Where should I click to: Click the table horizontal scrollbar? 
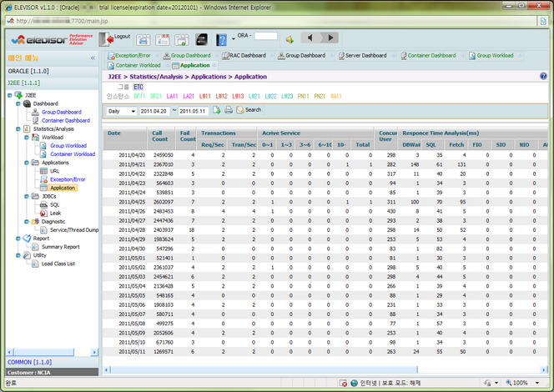[264, 369]
